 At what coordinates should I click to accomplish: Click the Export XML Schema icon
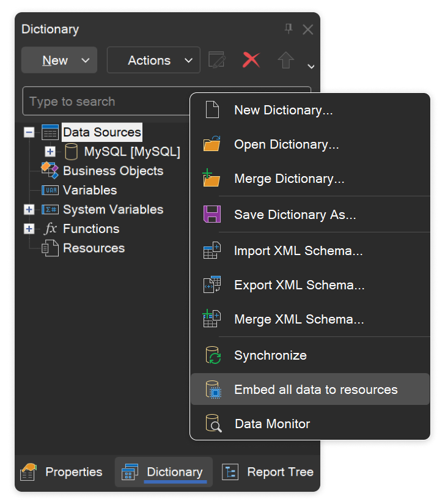(x=212, y=284)
